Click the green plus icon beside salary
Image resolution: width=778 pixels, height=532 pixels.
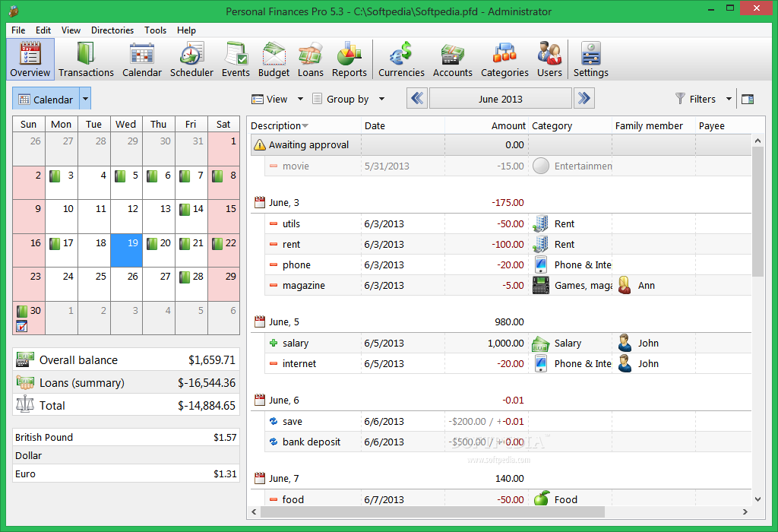point(274,343)
